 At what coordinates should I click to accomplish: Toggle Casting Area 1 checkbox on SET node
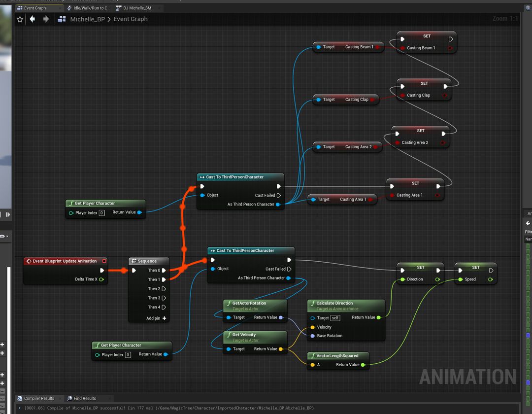[392, 196]
